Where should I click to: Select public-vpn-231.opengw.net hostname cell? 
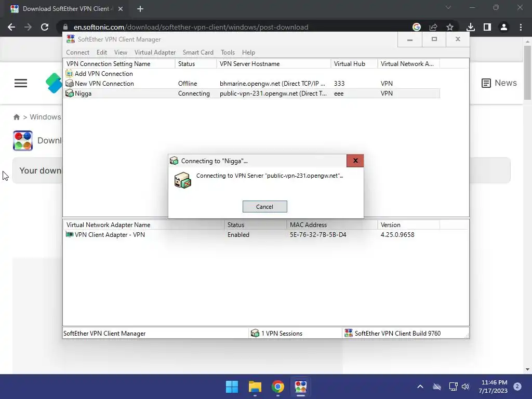point(273,94)
